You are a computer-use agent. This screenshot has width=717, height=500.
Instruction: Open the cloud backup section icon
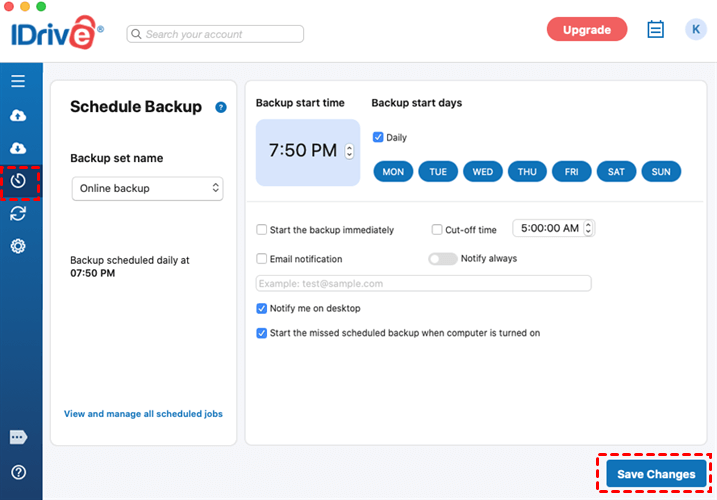pos(18,115)
